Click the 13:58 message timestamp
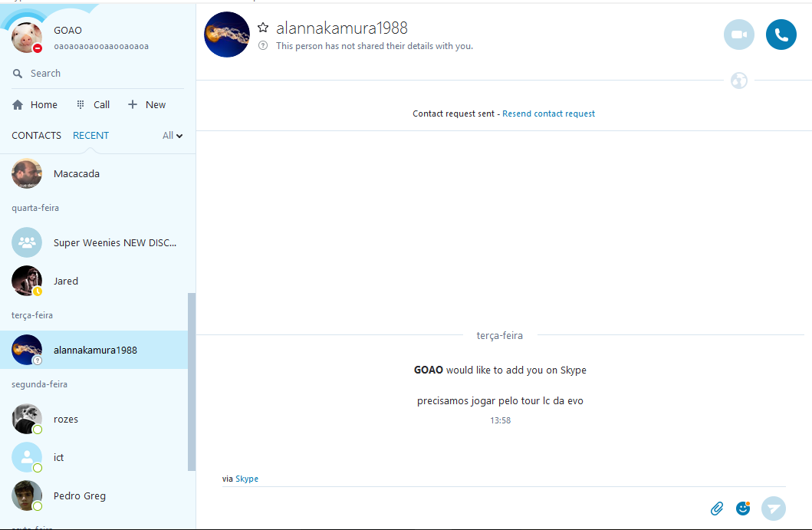This screenshot has width=812, height=530. (500, 420)
